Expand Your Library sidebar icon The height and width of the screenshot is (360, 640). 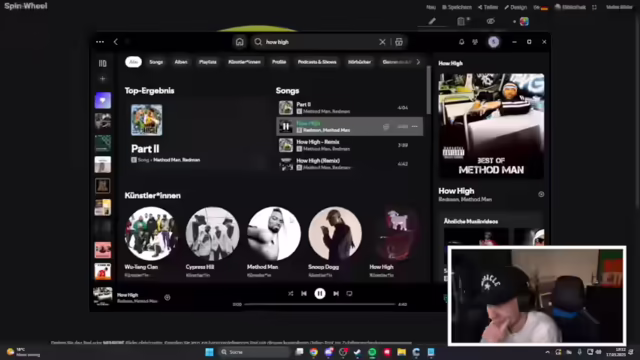(x=102, y=63)
